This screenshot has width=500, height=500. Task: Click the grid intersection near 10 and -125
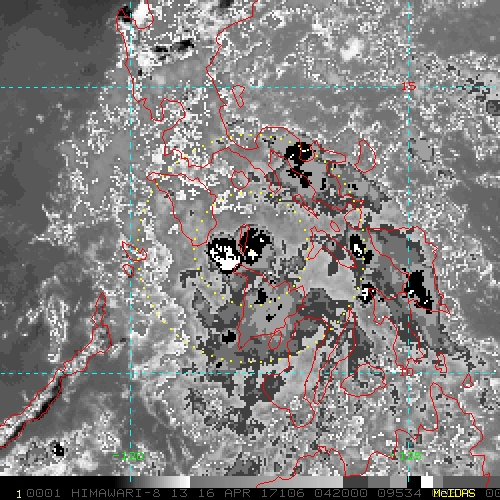pos(409,373)
